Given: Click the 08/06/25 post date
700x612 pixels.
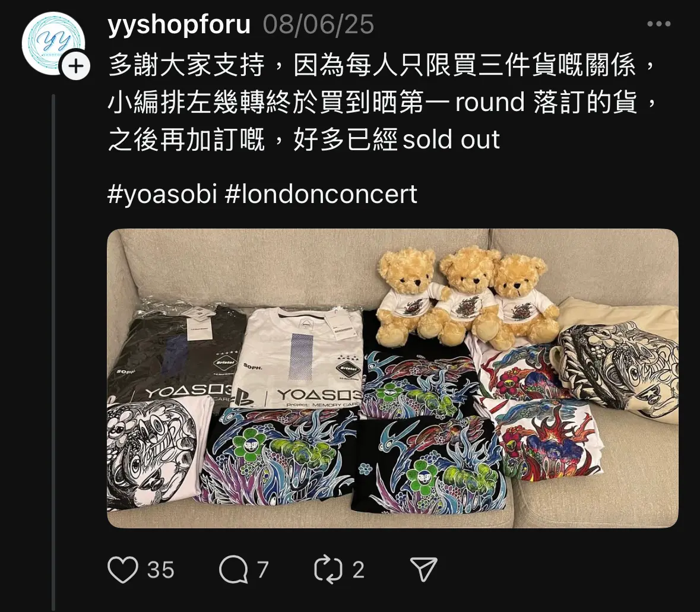Looking at the screenshot, I should [x=318, y=24].
